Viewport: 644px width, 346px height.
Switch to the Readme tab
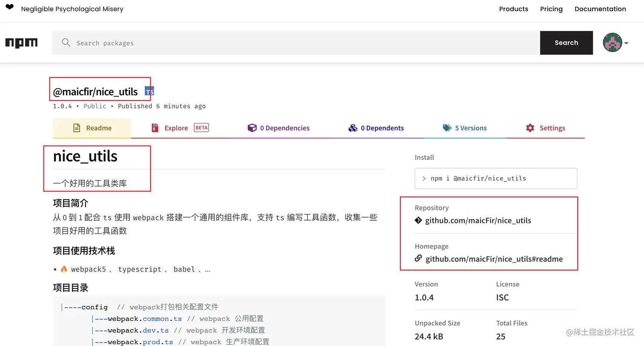pos(92,128)
